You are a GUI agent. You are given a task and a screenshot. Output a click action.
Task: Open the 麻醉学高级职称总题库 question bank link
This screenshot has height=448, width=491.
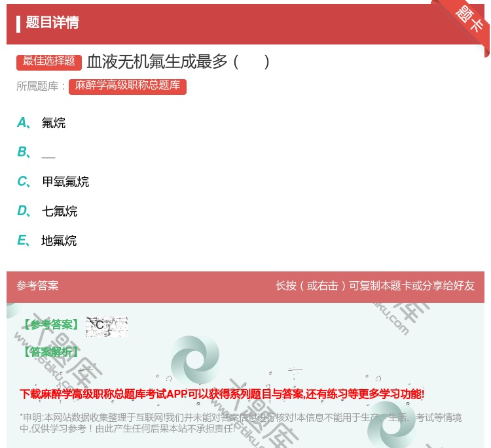[128, 86]
